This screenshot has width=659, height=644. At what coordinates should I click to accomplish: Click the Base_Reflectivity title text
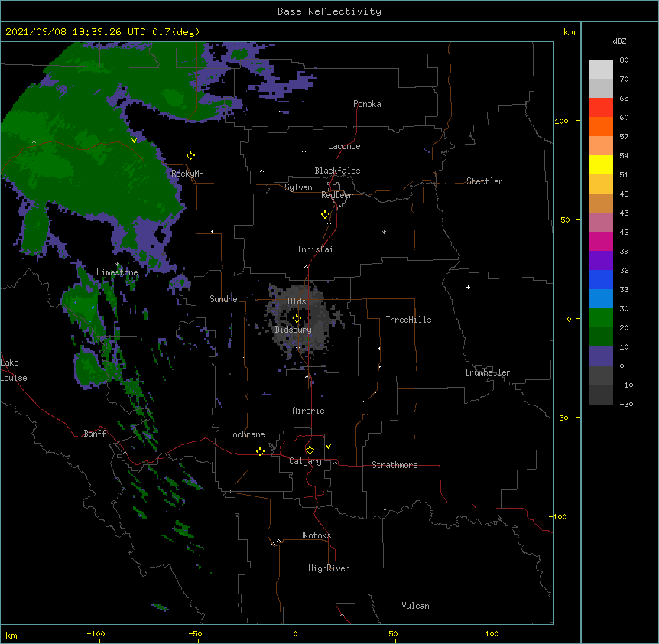[329, 11]
